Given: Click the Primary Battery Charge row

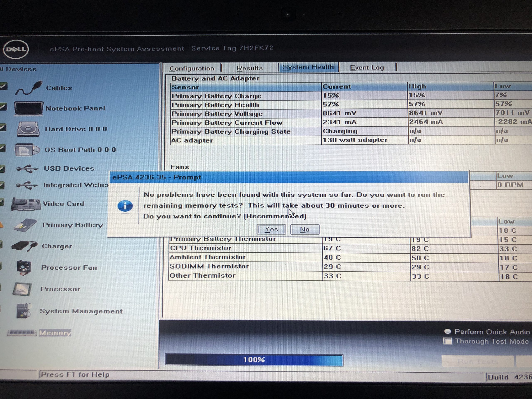Looking at the screenshot, I should coord(351,96).
